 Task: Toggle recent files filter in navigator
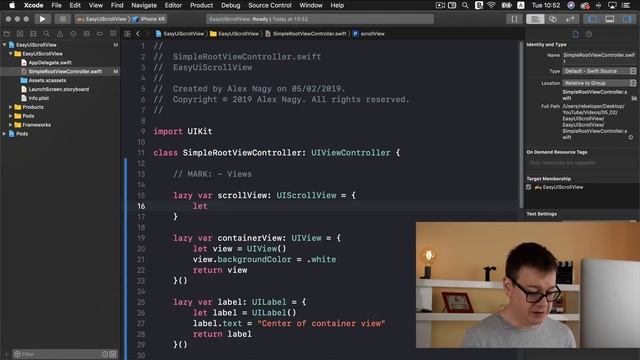pos(105,354)
